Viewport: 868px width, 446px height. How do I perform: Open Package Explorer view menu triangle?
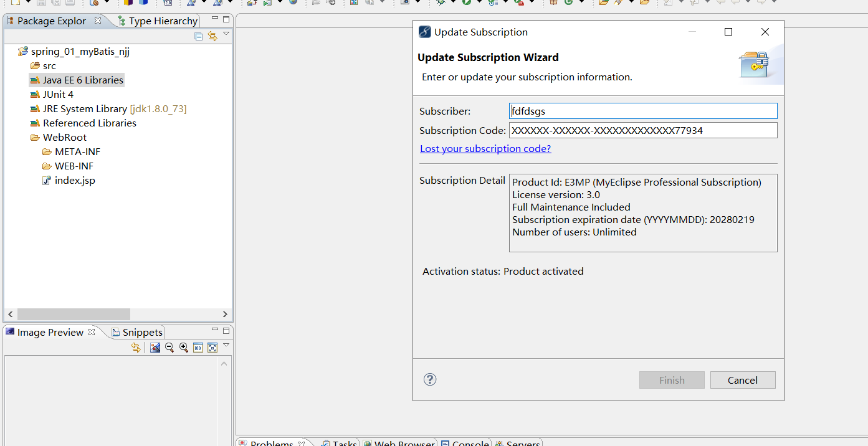[226, 34]
